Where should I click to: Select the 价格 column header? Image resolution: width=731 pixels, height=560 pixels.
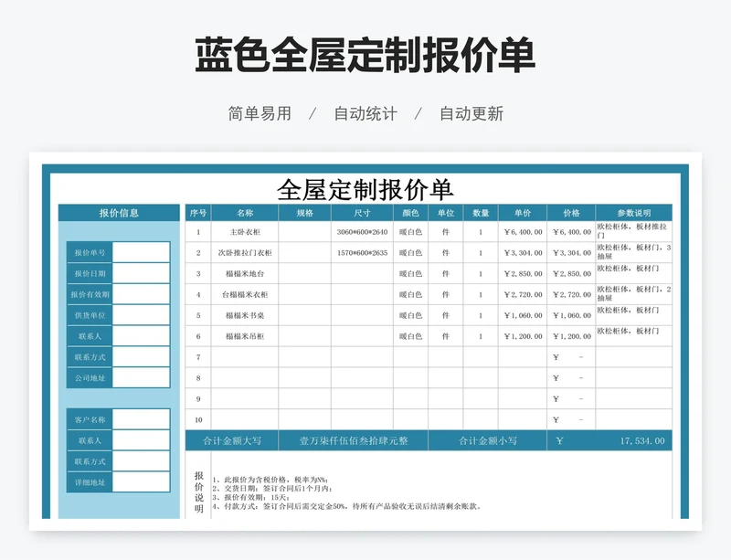[x=571, y=213]
